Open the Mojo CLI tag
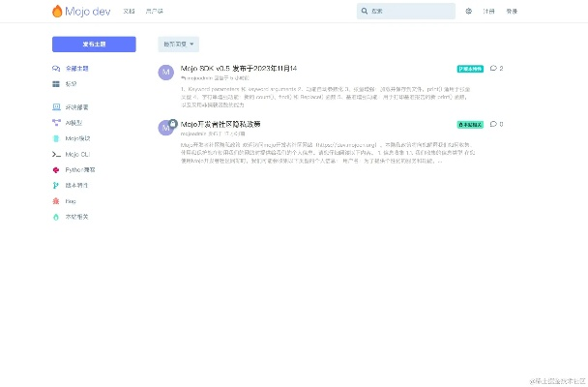The height and width of the screenshot is (387, 588). pos(77,154)
